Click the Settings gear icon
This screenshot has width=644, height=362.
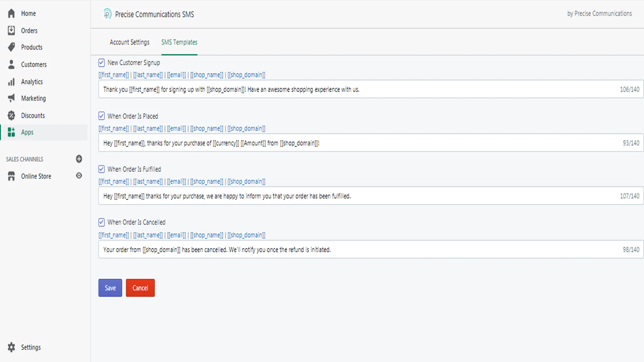11,347
